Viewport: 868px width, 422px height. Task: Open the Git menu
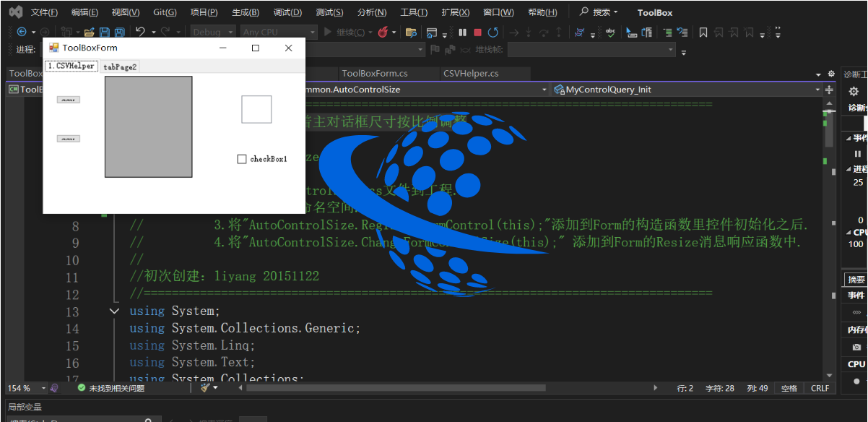[x=165, y=12]
